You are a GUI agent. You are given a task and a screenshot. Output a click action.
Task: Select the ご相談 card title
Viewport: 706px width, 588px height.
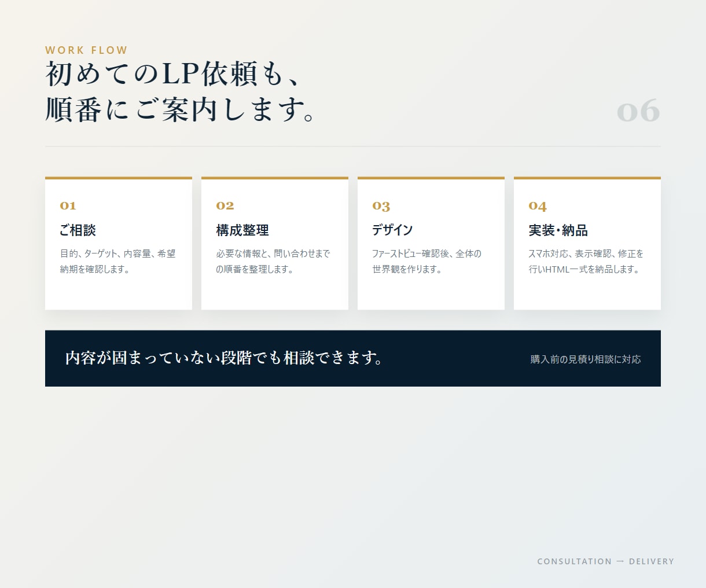(x=78, y=230)
